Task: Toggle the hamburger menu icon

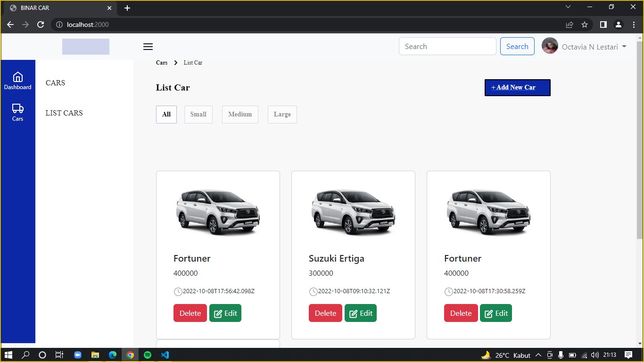Action: click(148, 46)
